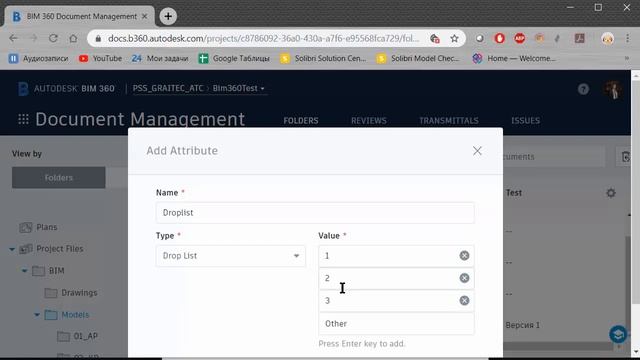Viewport: 640px width, 360px height.
Task: Open the ISSUES tab
Action: point(525,121)
